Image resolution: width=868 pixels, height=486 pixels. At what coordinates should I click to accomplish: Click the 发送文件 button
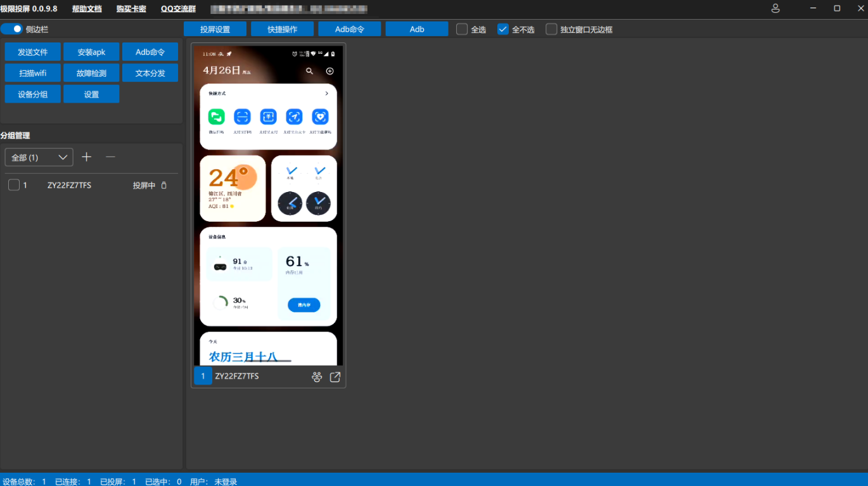[x=32, y=52]
